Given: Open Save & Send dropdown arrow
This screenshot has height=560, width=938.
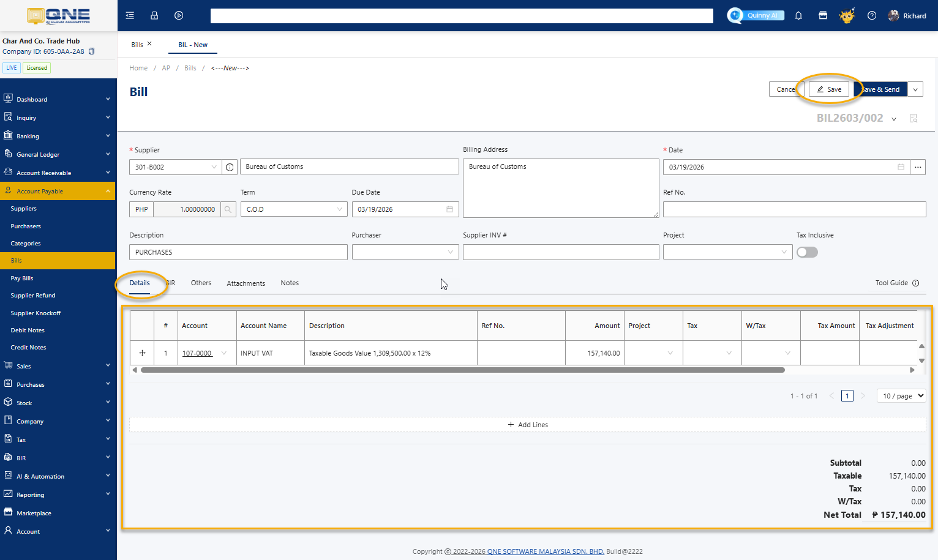Looking at the screenshot, I should coord(915,89).
